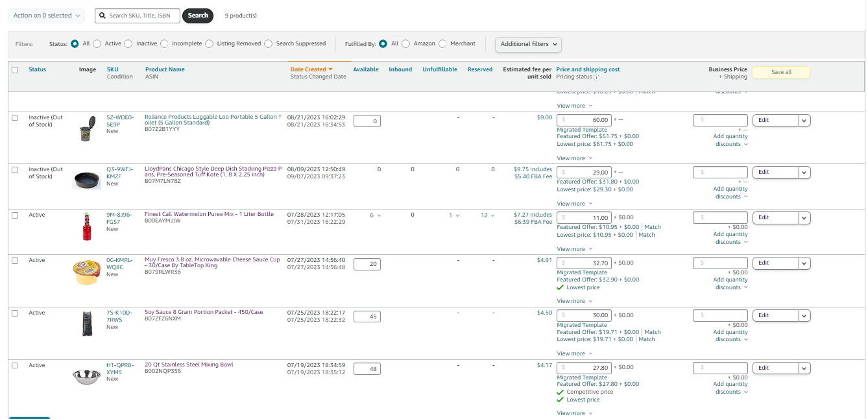Screen dimensions: 868x419
Task: Open Edit dropdown arrow for Watermelon Puree
Action: [804, 218]
